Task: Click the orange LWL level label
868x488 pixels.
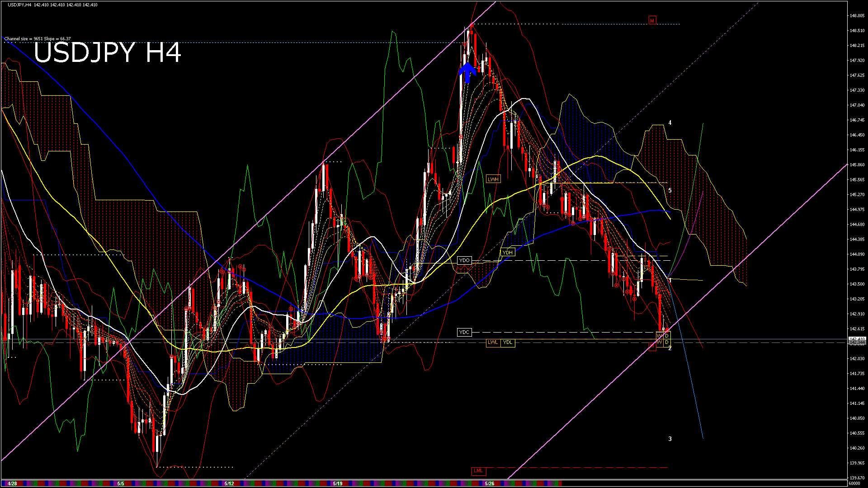Action: [493, 343]
